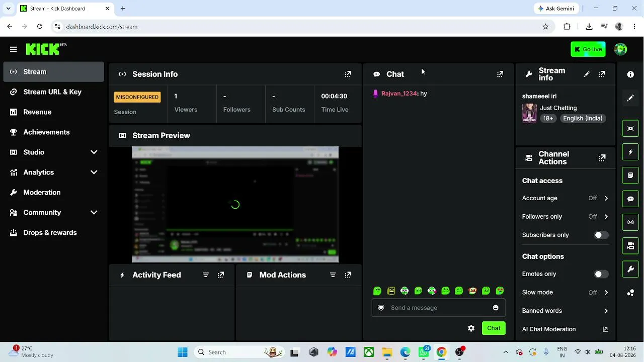Open Achievements page

pyautogui.click(x=53, y=132)
